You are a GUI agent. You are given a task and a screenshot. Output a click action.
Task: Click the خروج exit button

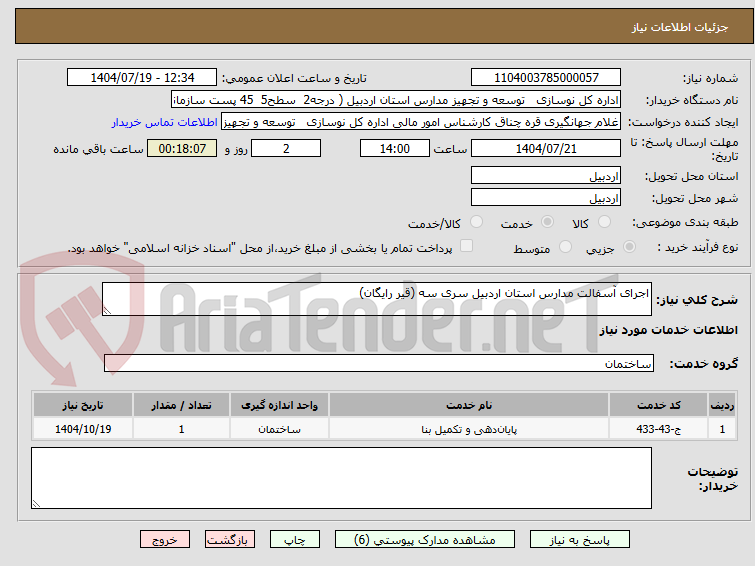click(165, 540)
